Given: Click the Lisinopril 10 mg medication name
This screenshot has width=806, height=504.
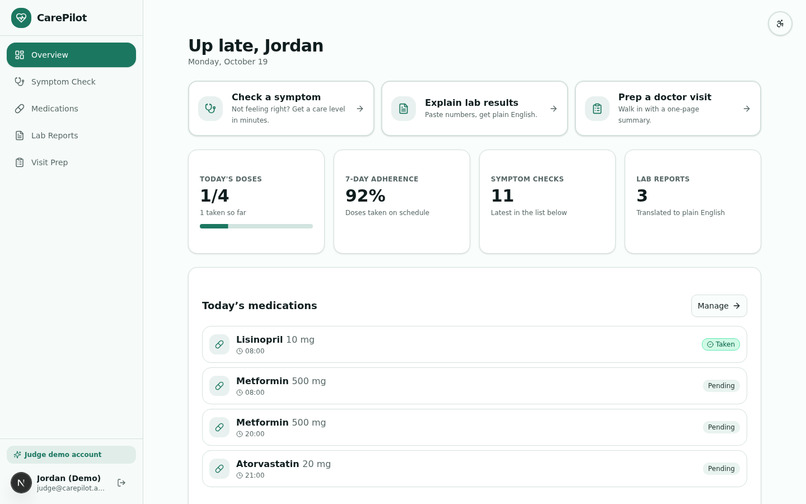Looking at the screenshot, I should [275, 339].
